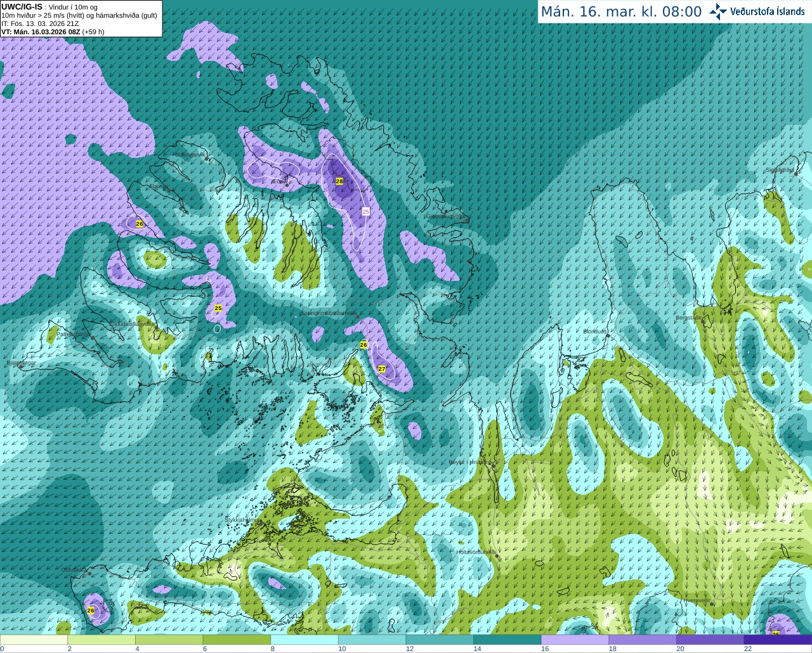Click the Steingrímsfjarðarheiði station label
The image size is (812, 653).
[x=328, y=313]
